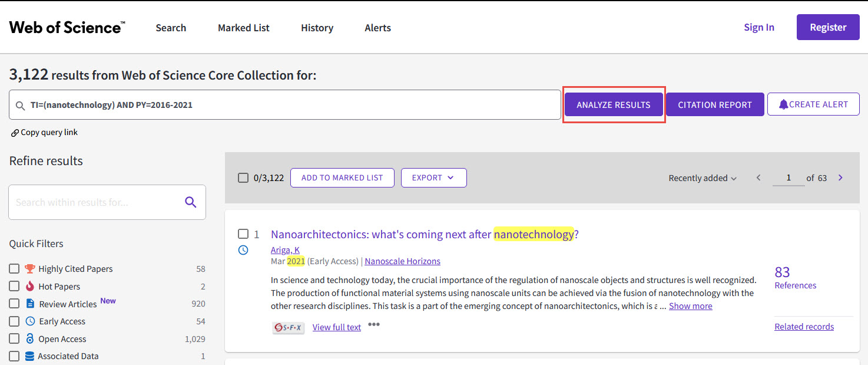The image size is (868, 365).
Task: Check the Highly Cited Papers filter
Action: point(14,269)
